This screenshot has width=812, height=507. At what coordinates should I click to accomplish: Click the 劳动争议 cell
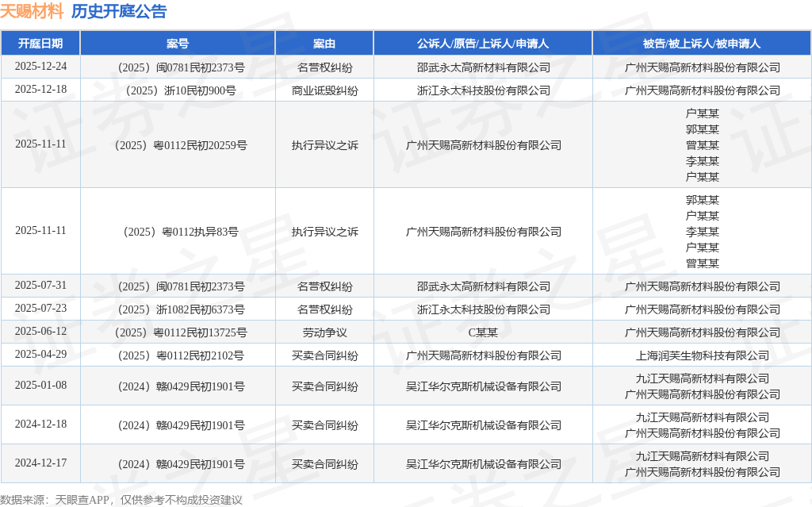[x=324, y=332]
